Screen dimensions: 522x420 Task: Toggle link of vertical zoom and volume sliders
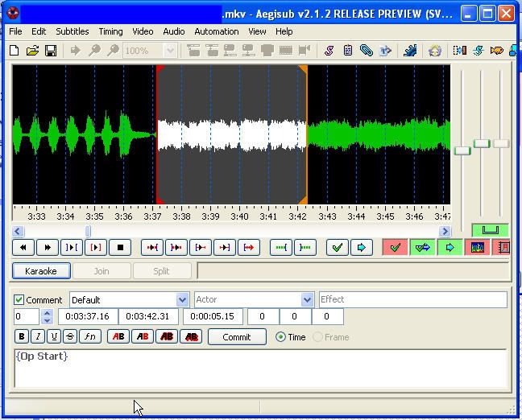(x=490, y=230)
